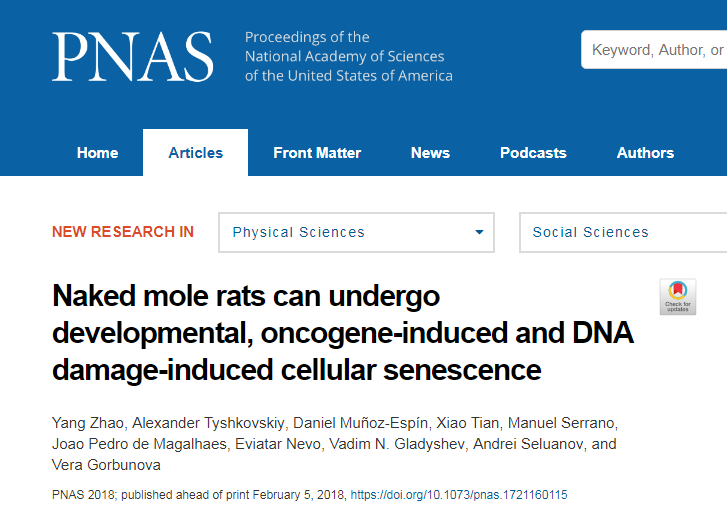Viewport: 727px width, 510px height.
Task: Open the News section
Action: 430,153
